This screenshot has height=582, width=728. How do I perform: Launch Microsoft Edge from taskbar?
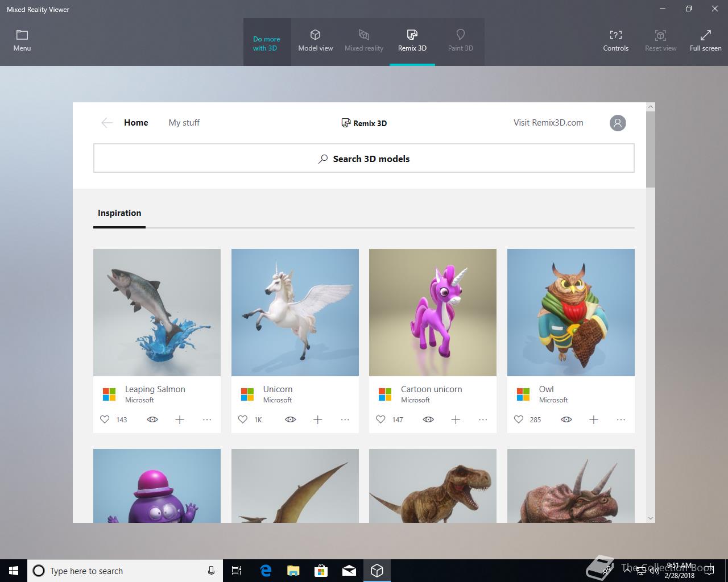[x=266, y=571]
